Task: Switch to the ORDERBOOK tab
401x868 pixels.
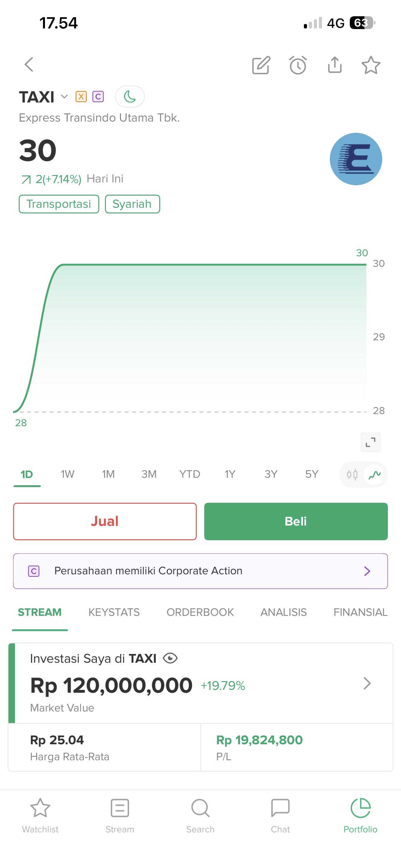Action: (x=200, y=612)
